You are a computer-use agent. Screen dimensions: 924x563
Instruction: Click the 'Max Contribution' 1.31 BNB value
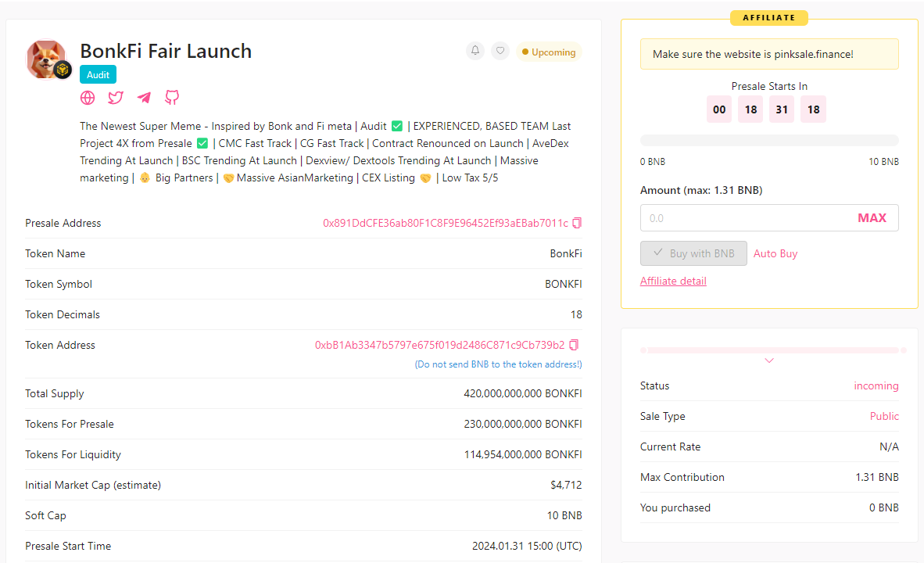point(877,478)
